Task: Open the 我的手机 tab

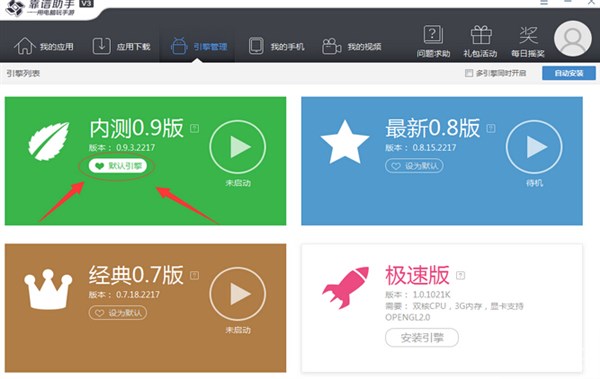Action: pyautogui.click(x=276, y=46)
